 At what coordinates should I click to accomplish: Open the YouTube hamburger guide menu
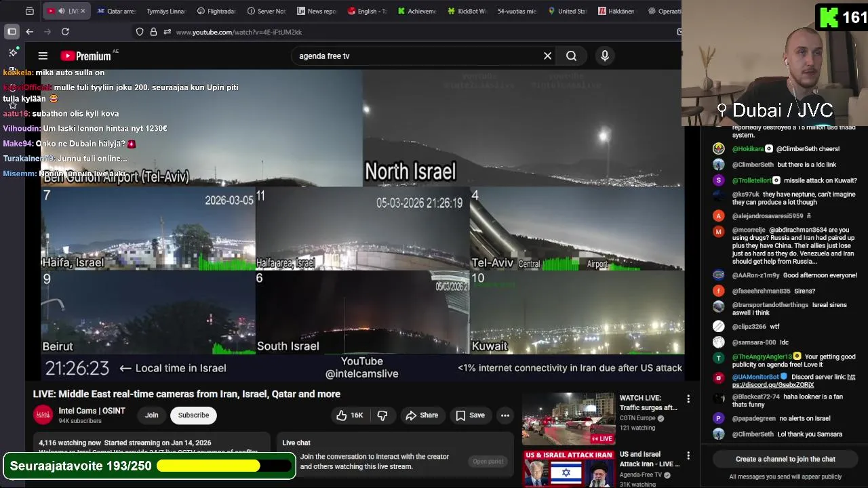pyautogui.click(x=43, y=56)
